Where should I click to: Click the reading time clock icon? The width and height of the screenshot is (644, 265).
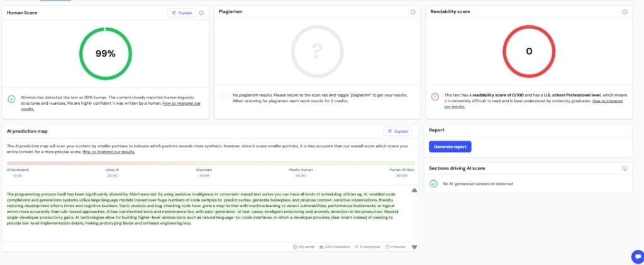click(x=388, y=247)
